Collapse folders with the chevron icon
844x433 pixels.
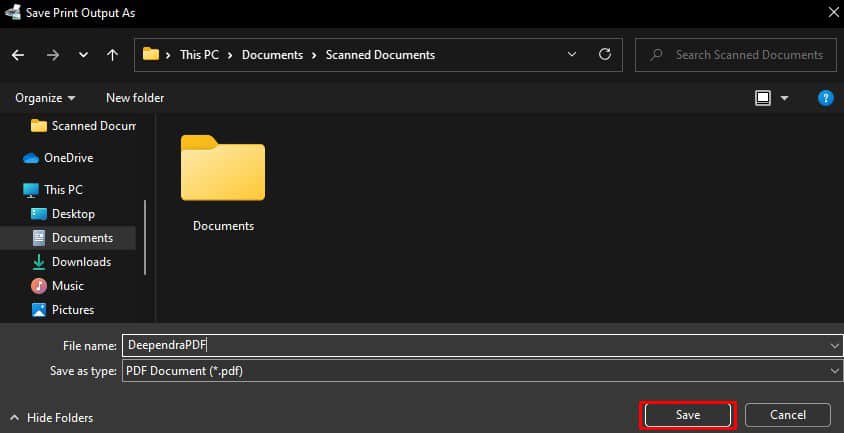[x=15, y=418]
